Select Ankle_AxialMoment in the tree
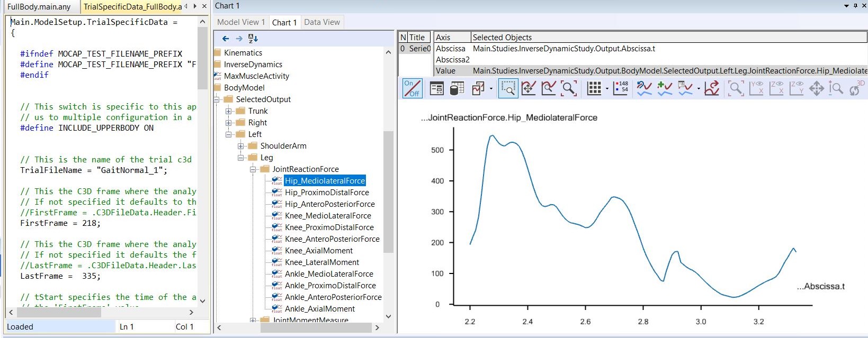 point(320,309)
